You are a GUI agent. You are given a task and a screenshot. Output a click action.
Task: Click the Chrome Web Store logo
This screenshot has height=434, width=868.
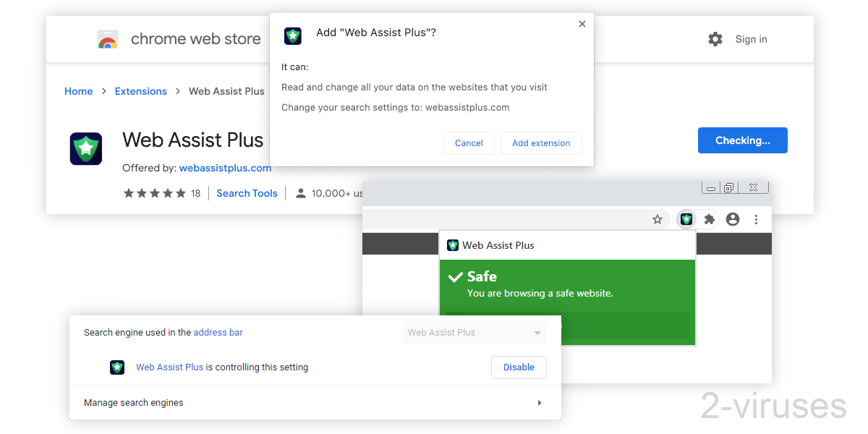click(107, 39)
